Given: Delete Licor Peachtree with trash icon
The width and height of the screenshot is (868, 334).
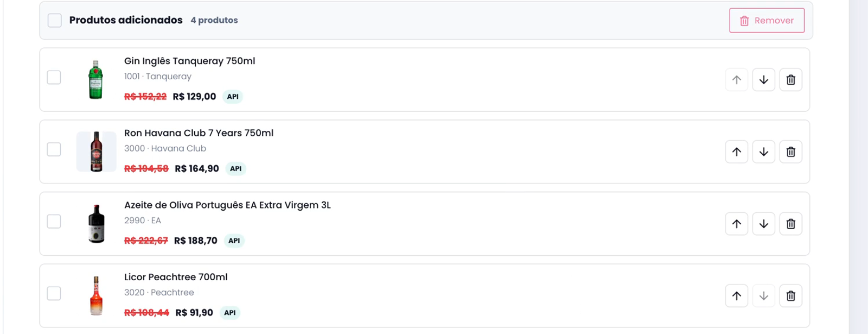Looking at the screenshot, I should (790, 296).
